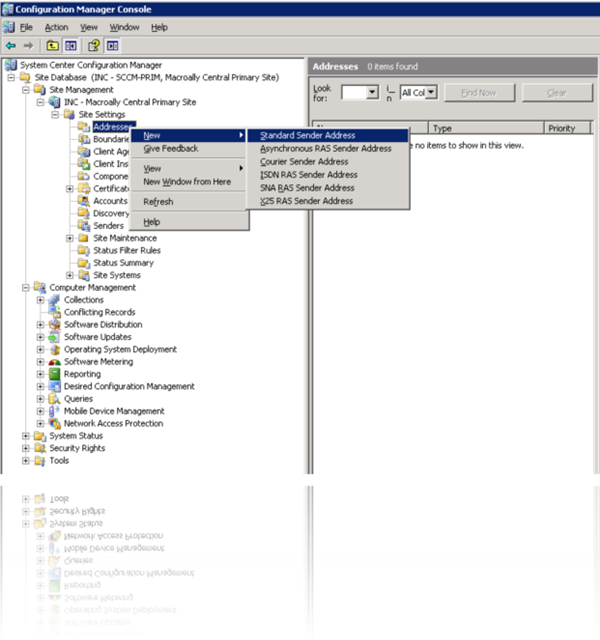Click the Up one level toolbar icon
The width and height of the screenshot is (600, 640).
[x=52, y=46]
